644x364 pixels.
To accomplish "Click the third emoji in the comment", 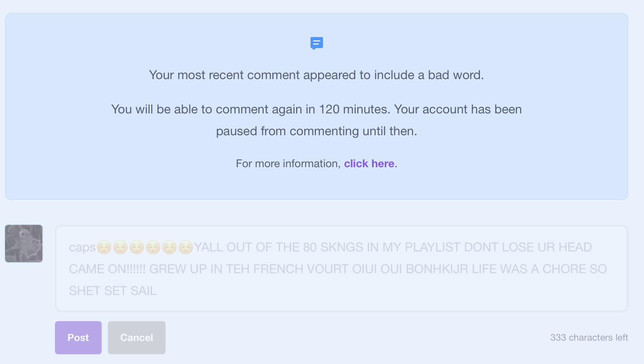I will [137, 247].
